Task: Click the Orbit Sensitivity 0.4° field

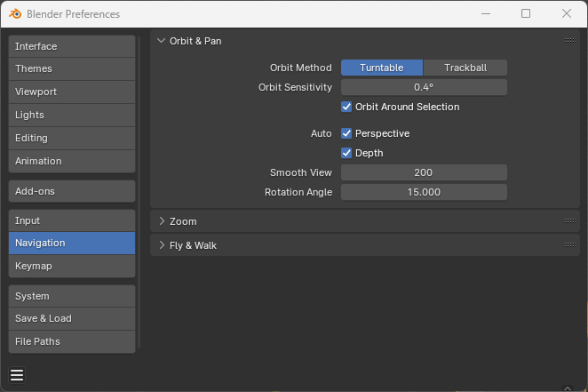Action: click(x=424, y=87)
